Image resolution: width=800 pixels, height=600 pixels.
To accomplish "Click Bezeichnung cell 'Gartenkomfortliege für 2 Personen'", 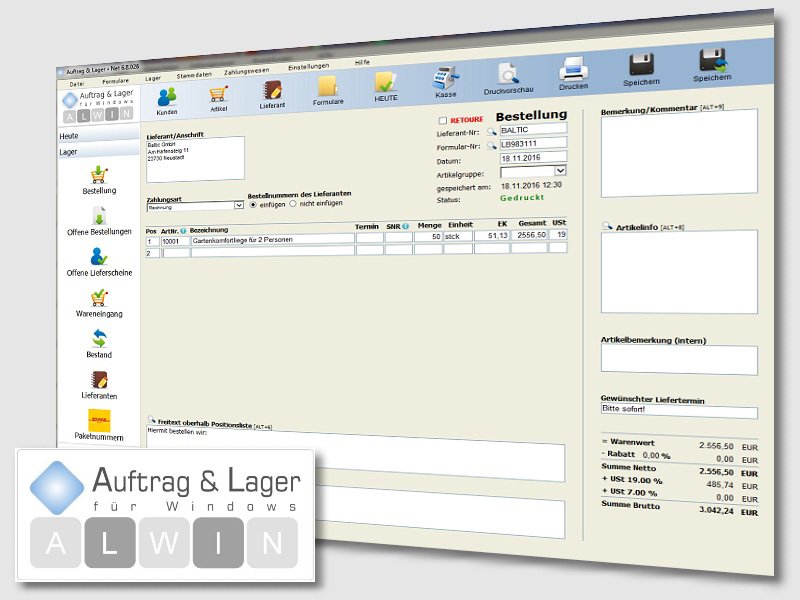I will click(x=272, y=239).
